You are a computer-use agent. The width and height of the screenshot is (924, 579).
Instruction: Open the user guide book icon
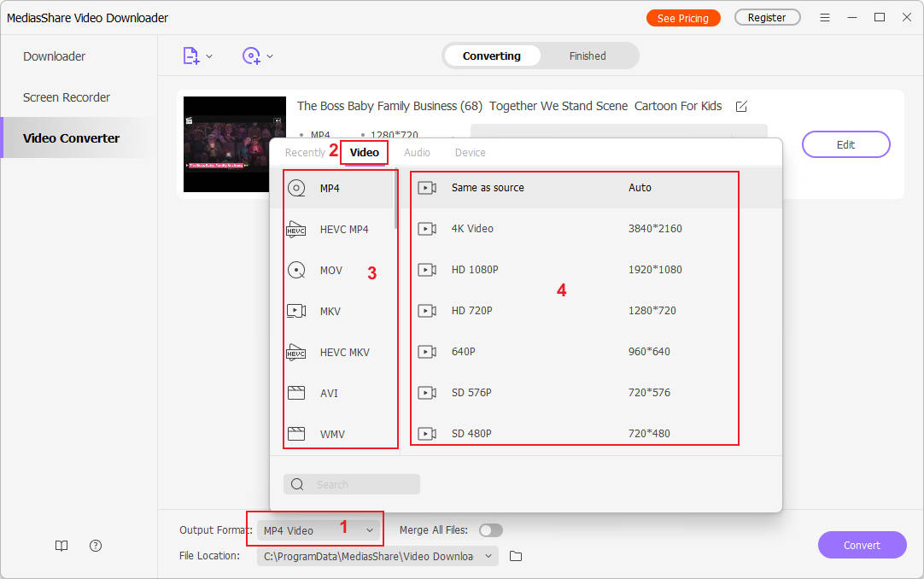(x=61, y=546)
